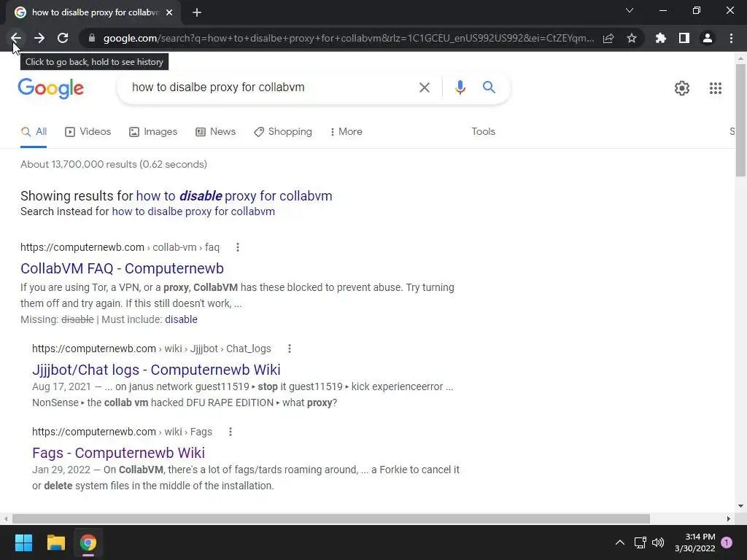The height and width of the screenshot is (560, 747).
Task: Expand the tab search chevron
Action: pos(630,10)
